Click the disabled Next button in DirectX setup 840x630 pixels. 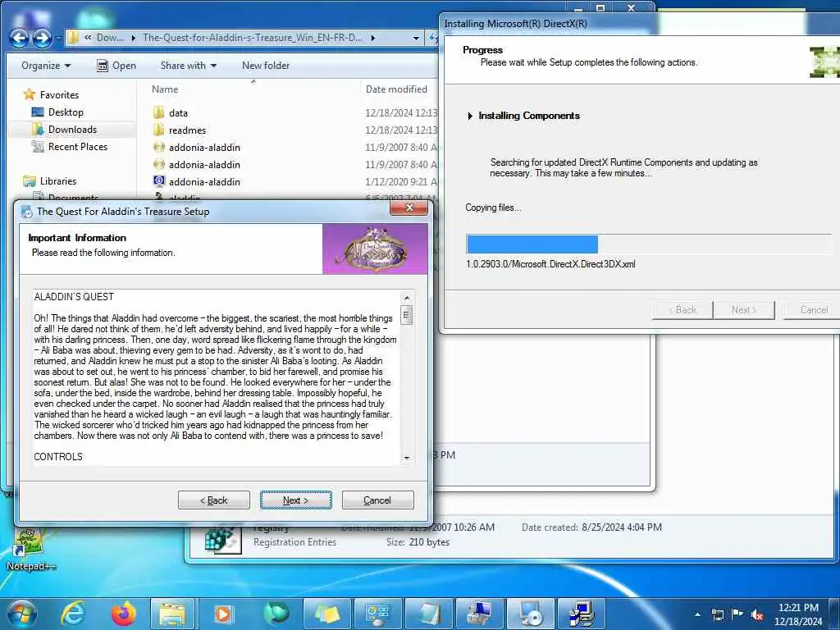click(743, 309)
